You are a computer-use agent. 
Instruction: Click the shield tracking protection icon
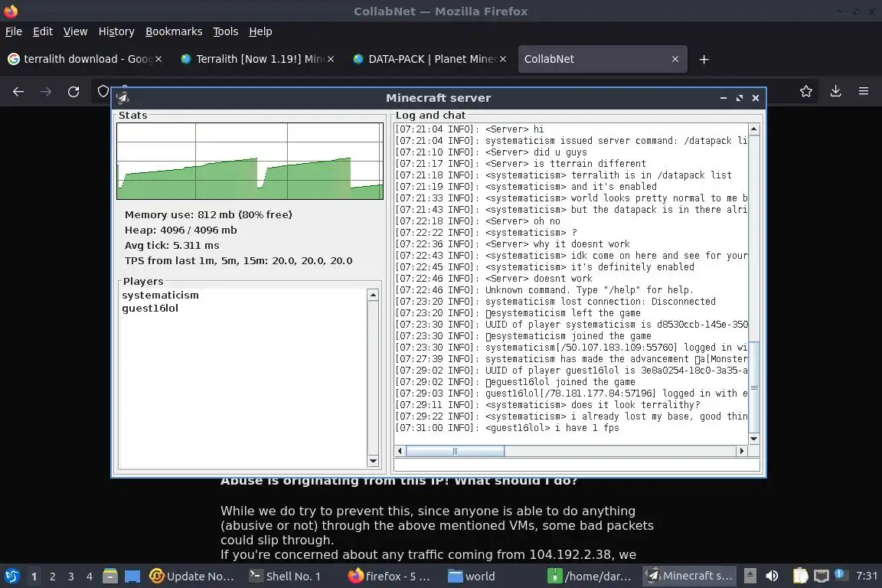(103, 91)
